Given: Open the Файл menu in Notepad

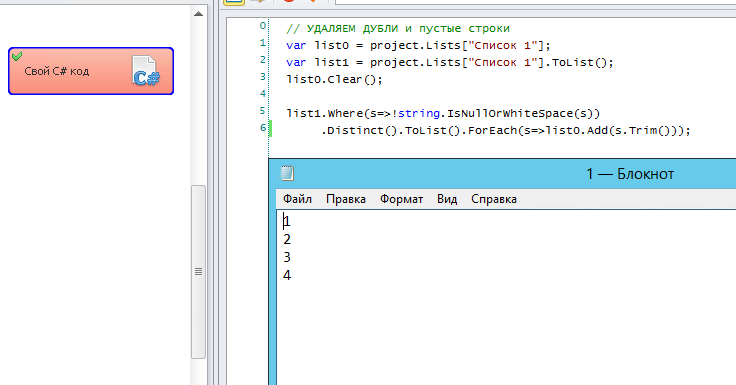Looking at the screenshot, I should pyautogui.click(x=297, y=199).
